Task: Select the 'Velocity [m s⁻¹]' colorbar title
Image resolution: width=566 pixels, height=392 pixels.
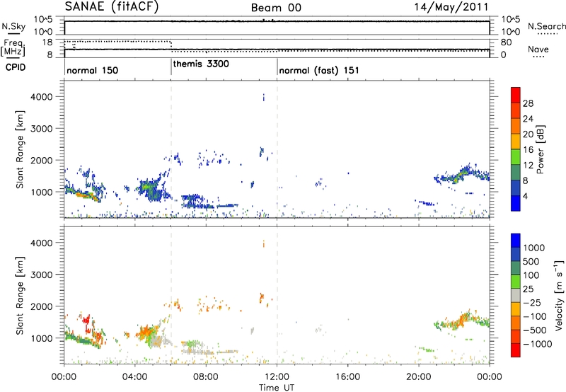Action: tap(559, 295)
